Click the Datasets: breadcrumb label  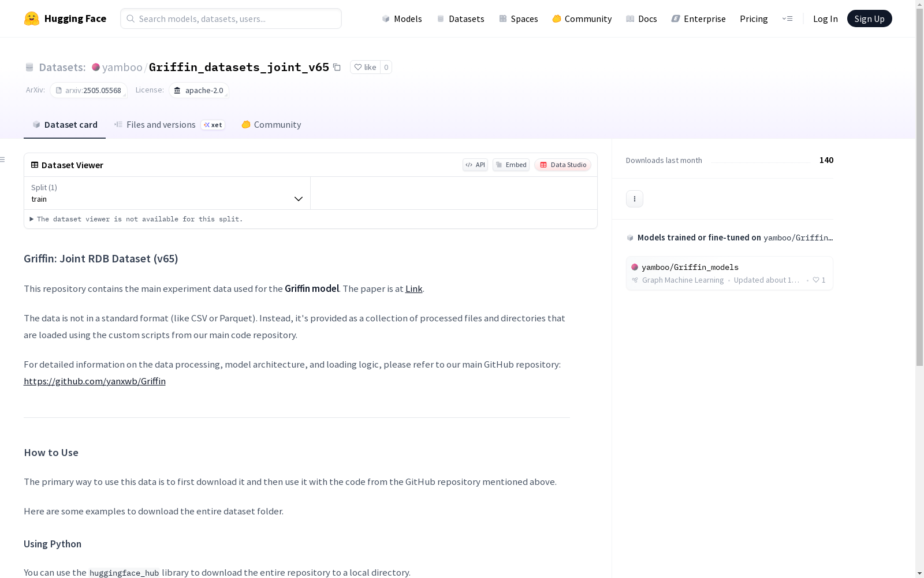tap(62, 67)
